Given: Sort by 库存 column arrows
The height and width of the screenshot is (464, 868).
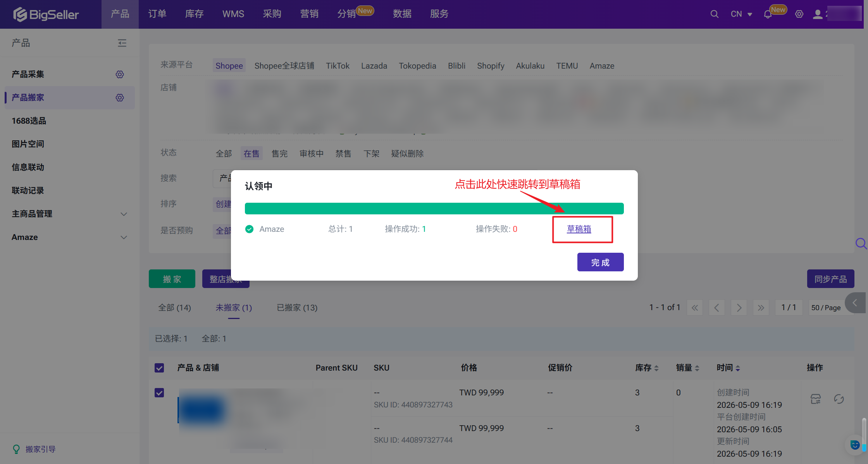Looking at the screenshot, I should (656, 368).
